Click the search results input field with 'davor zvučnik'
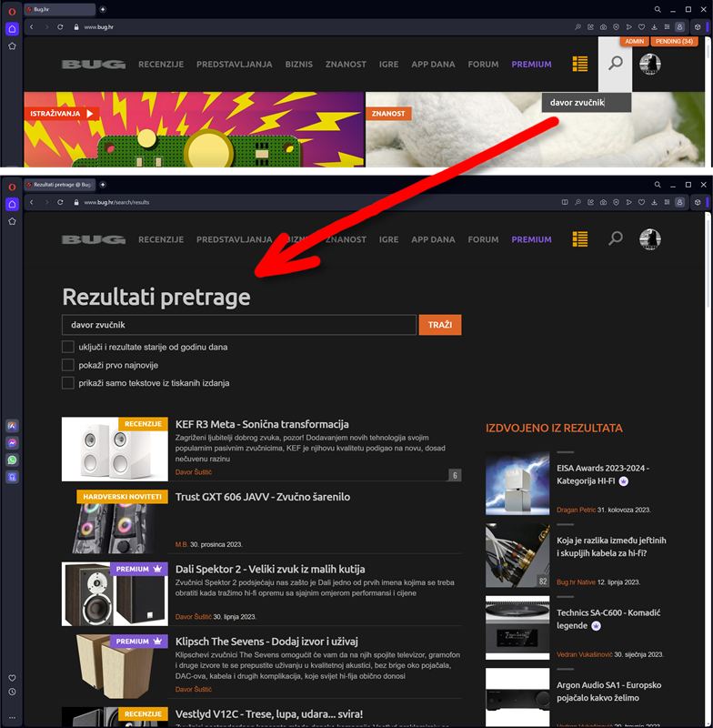 coord(239,325)
